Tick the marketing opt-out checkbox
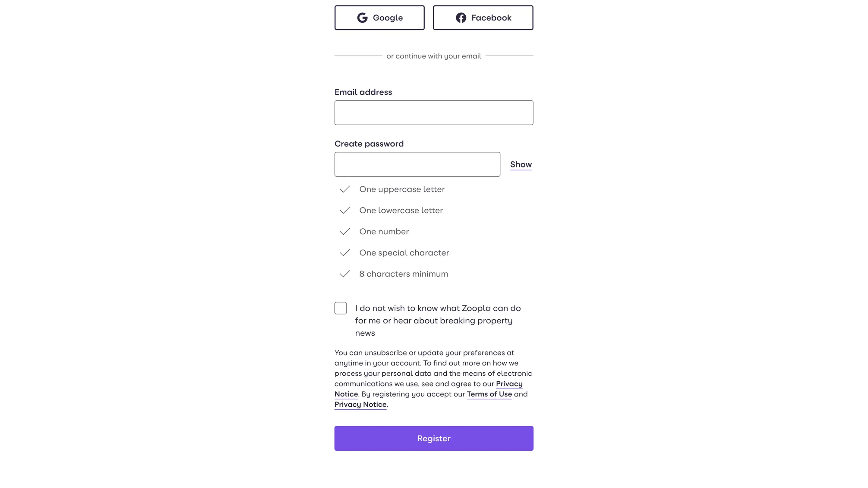 (341, 308)
